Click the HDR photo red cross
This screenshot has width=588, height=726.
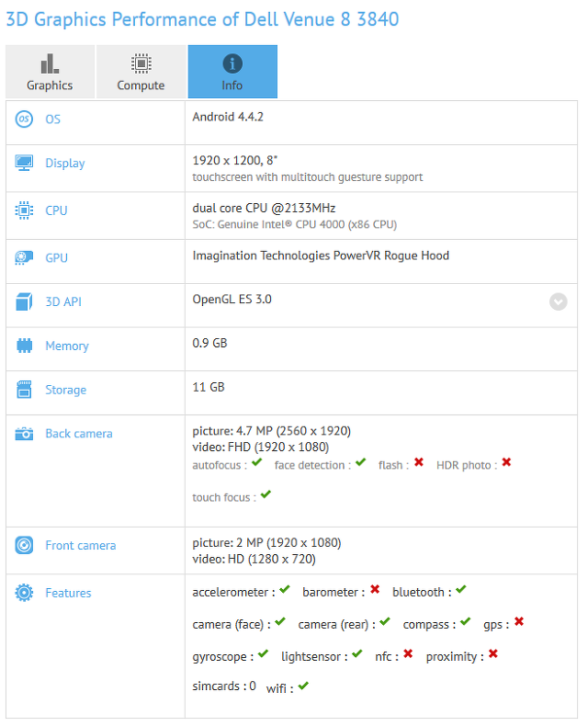tap(506, 462)
